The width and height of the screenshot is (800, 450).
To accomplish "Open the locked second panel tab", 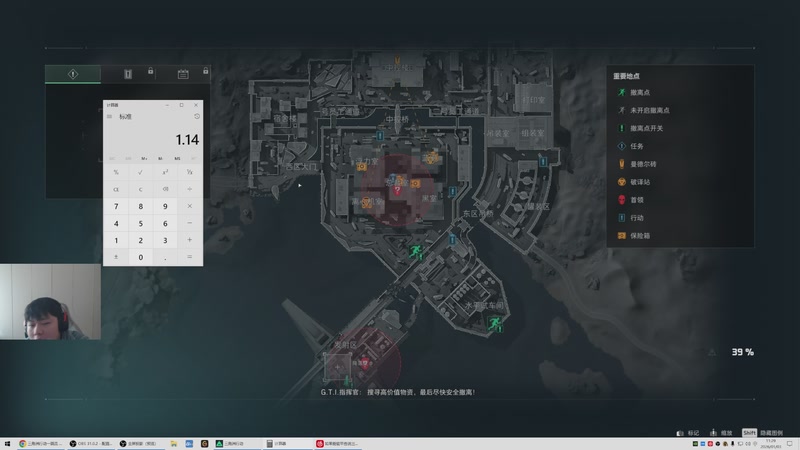I will point(128,74).
